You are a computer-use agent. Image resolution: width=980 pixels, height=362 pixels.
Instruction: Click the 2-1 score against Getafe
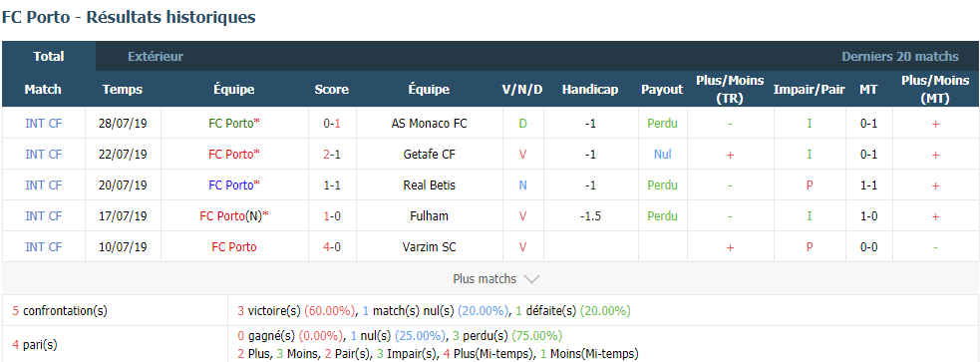[331, 154]
